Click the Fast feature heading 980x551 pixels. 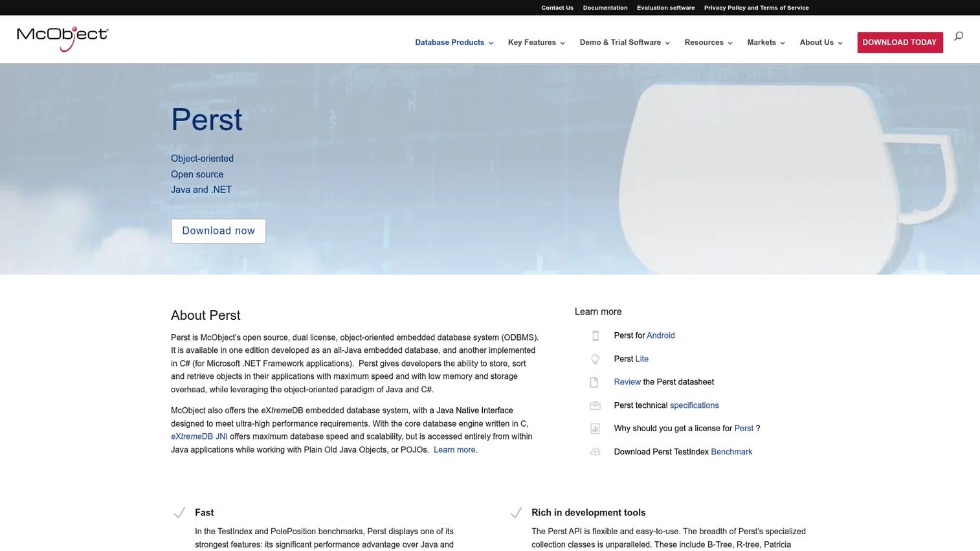pyautogui.click(x=204, y=513)
